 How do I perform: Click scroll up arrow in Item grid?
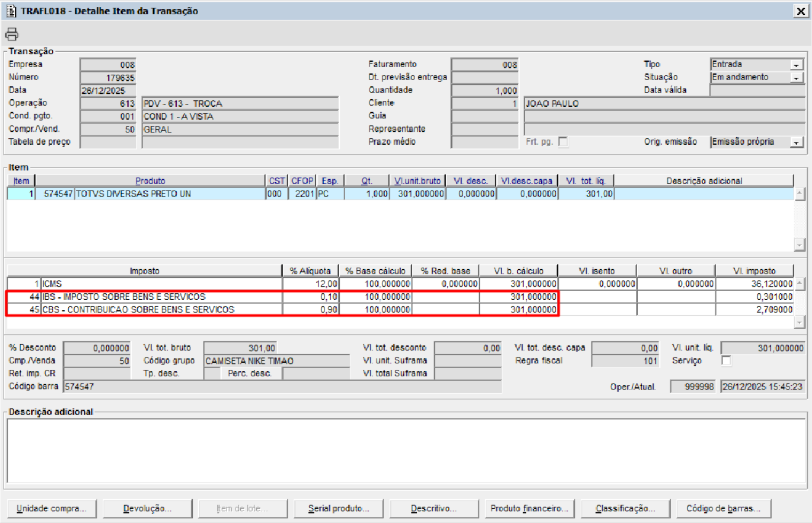click(x=800, y=194)
